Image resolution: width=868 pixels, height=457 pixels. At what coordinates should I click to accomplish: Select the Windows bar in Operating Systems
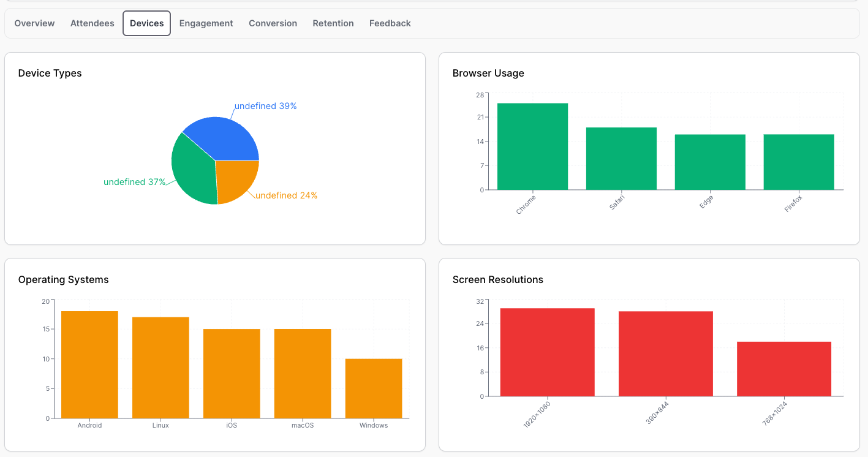[x=374, y=388]
